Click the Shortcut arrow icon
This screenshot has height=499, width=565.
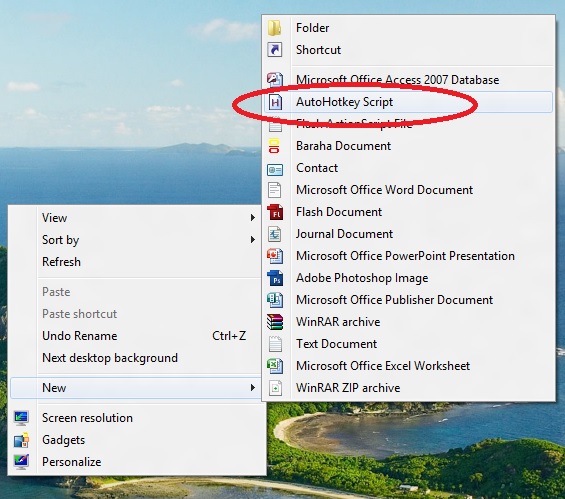click(x=275, y=50)
